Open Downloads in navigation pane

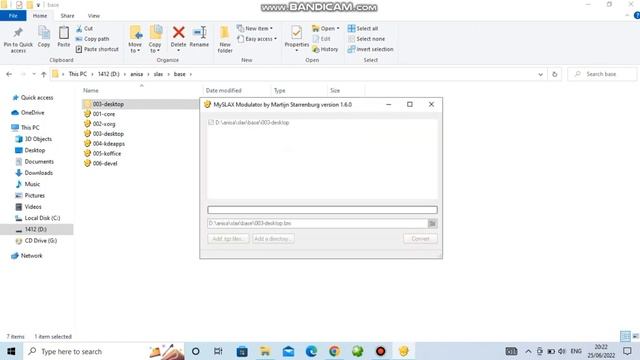[x=38, y=173]
